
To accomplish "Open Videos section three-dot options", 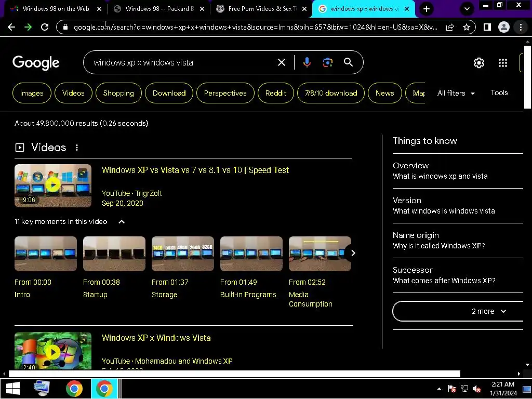I will 77,148.
